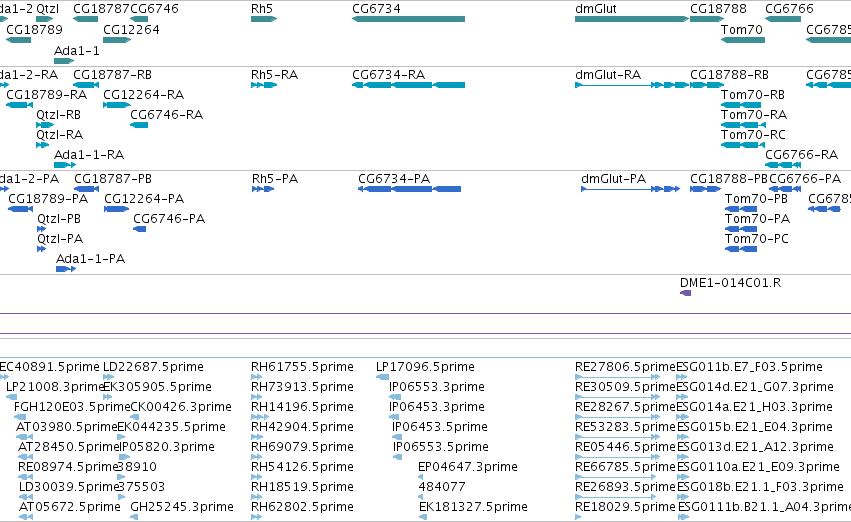Click the CG18789 gene label
This screenshot has height=522, width=851.
click(34, 30)
